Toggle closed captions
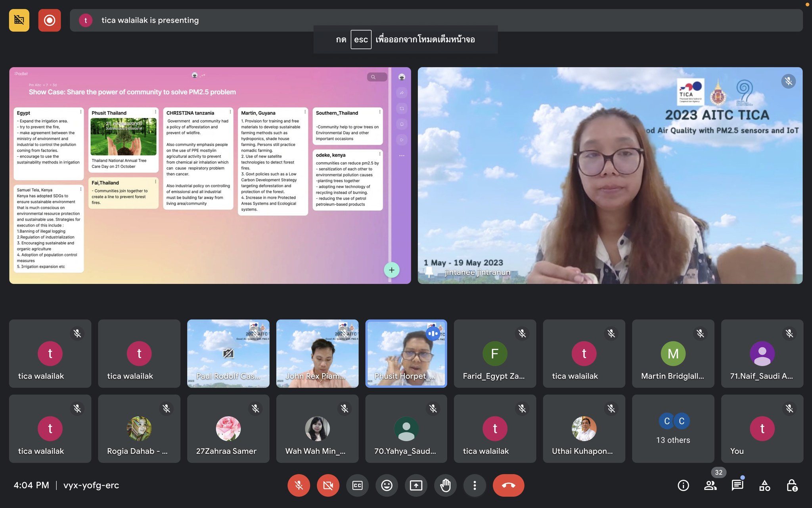The width and height of the screenshot is (812, 508). click(x=357, y=485)
